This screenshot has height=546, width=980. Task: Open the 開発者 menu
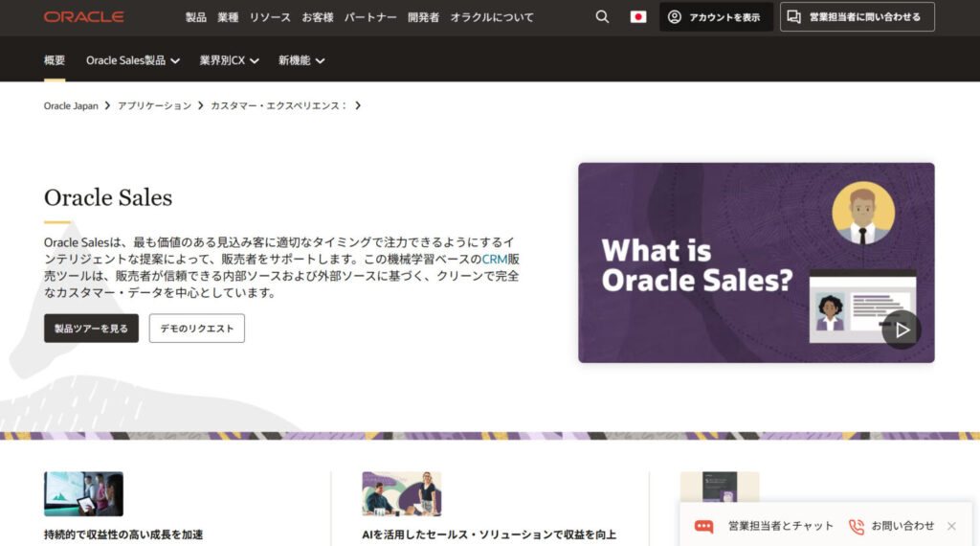(x=423, y=17)
